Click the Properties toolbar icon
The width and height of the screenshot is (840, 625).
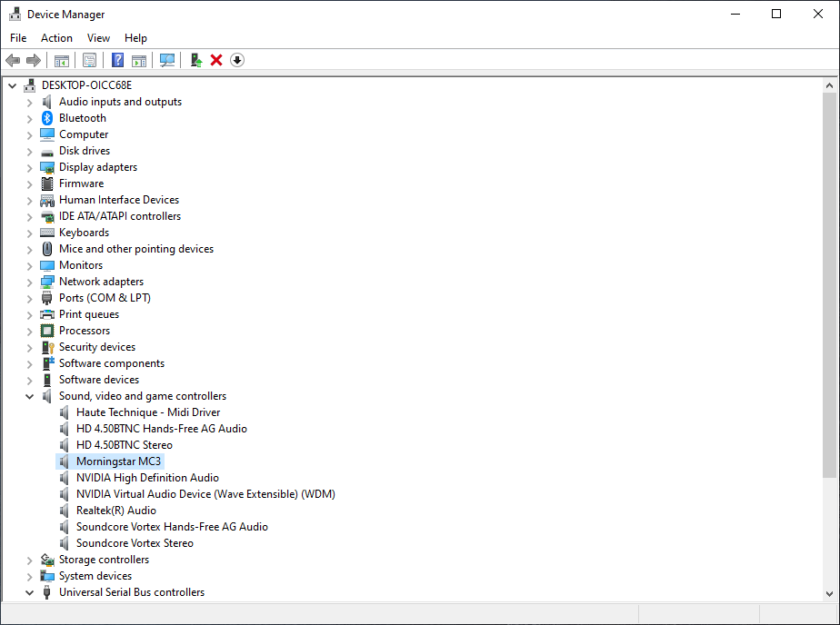[89, 60]
